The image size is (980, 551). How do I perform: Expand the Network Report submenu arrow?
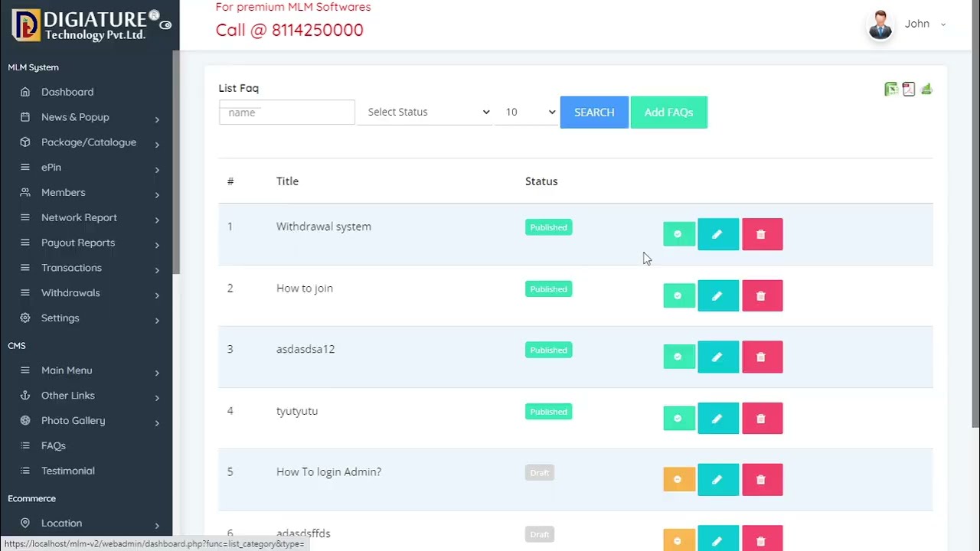coord(157,220)
